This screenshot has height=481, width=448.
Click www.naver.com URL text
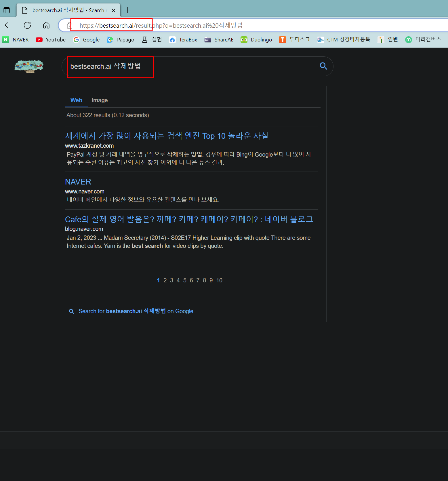[85, 191]
